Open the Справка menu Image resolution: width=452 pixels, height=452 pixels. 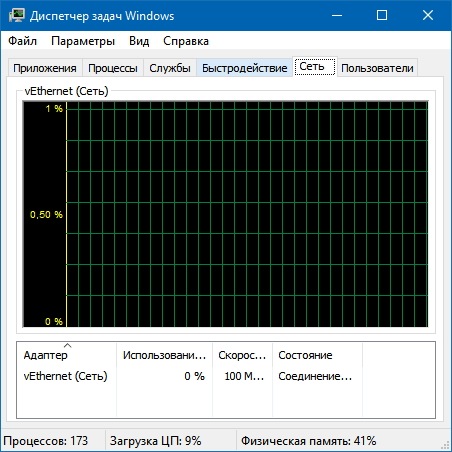[x=186, y=41]
